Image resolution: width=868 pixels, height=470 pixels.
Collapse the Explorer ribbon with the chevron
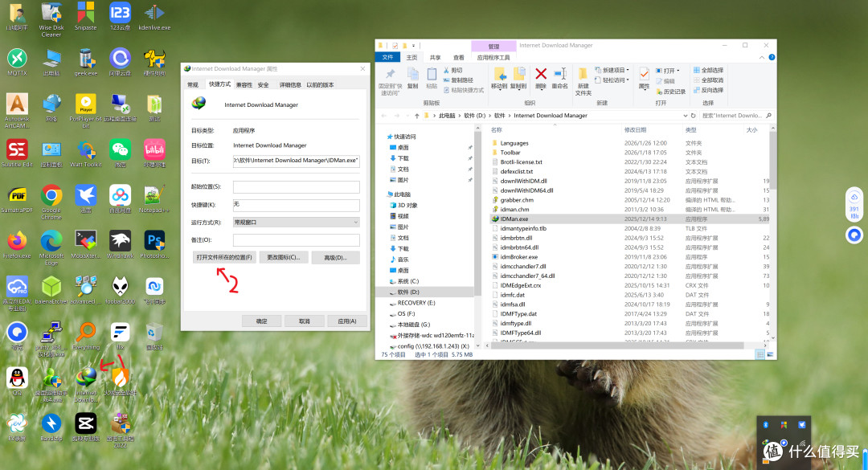click(762, 57)
